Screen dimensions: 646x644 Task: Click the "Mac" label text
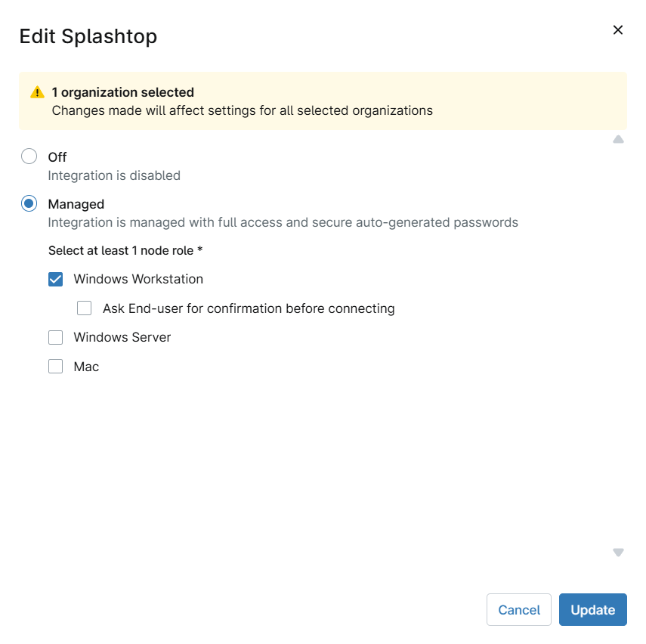pyautogui.click(x=86, y=367)
